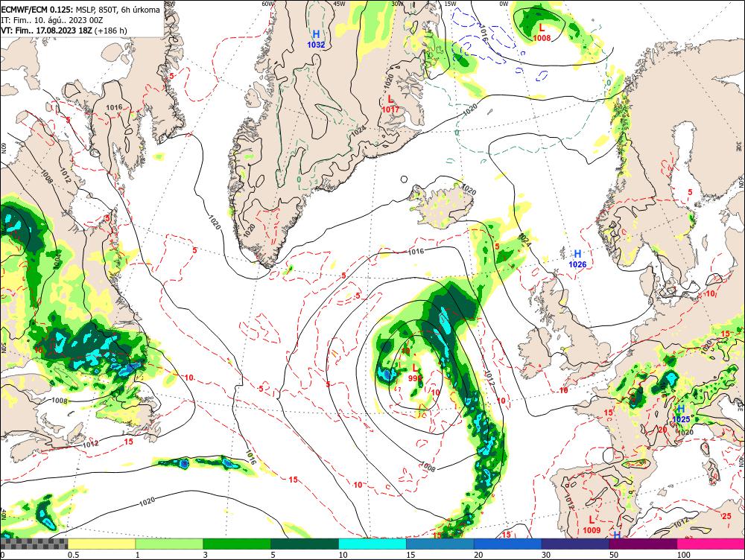745x560 pixels.
Task: Click the legend value '30' under the colour bar
Action: pos(546,555)
